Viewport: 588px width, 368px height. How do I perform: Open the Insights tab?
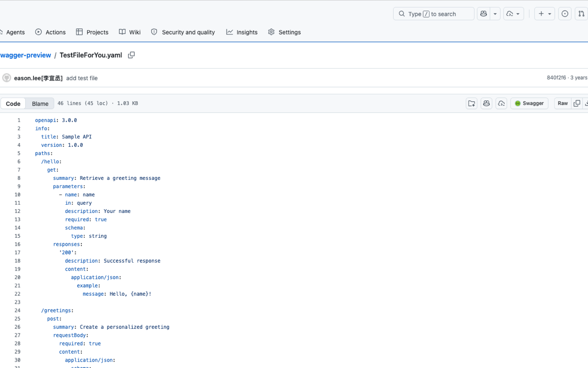(242, 32)
